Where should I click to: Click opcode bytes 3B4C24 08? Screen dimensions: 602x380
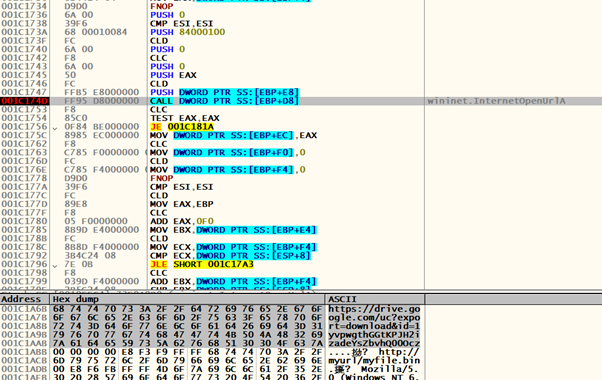[x=90, y=255]
